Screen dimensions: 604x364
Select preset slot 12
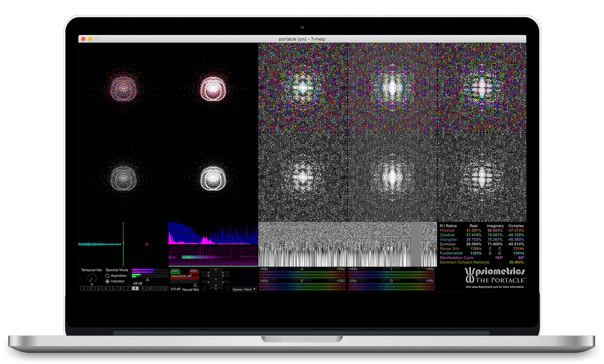click(x=165, y=288)
